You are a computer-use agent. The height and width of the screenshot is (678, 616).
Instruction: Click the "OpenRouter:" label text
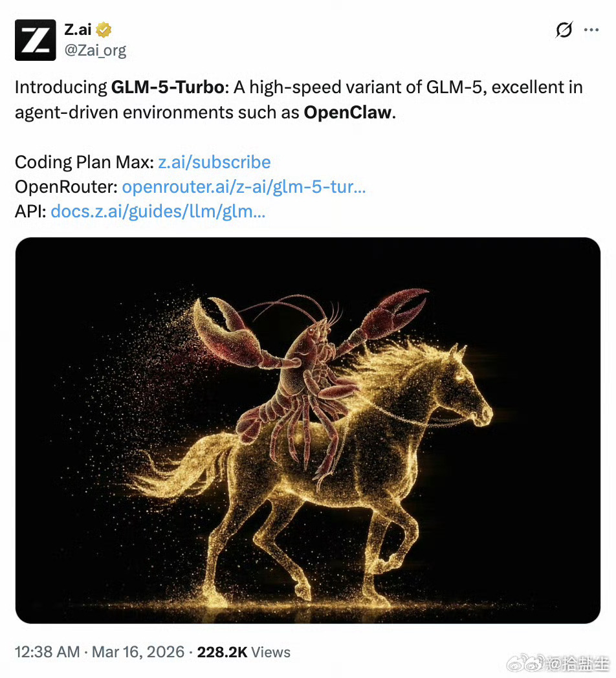tap(66, 187)
